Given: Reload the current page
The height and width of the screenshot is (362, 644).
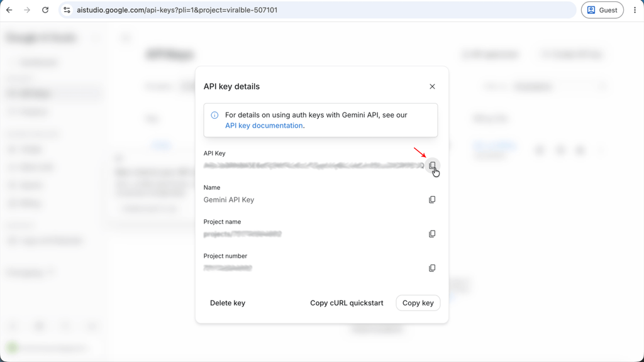Looking at the screenshot, I should click(45, 10).
